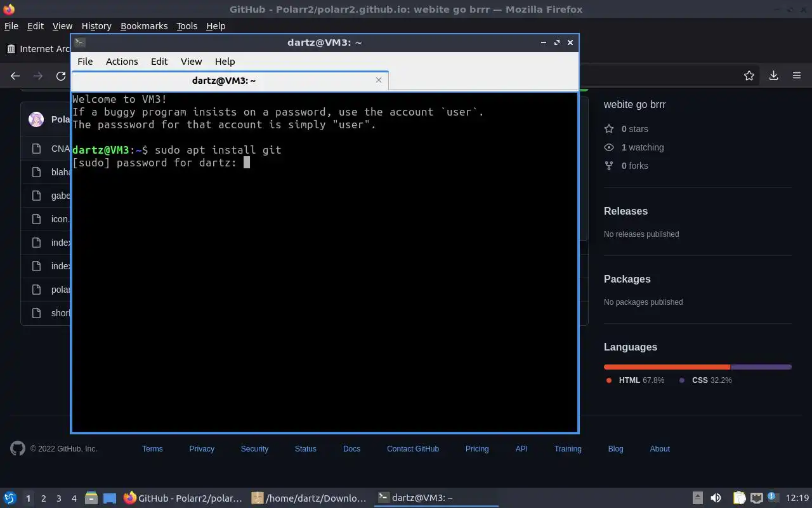
Task: Open the network status tray icon
Action: [x=756, y=498]
